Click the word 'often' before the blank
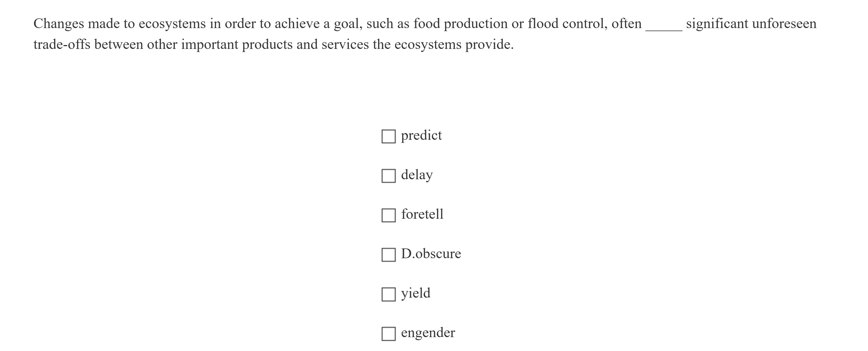Image resolution: width=868 pixels, height=351 pixels. click(626, 24)
